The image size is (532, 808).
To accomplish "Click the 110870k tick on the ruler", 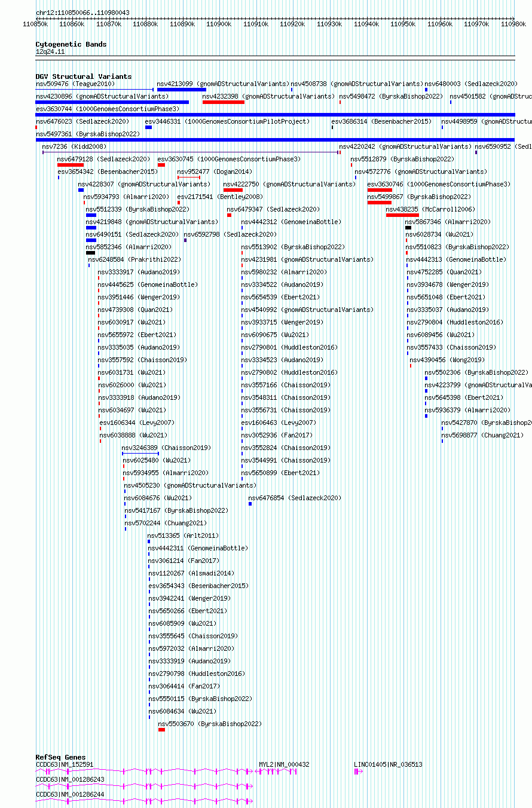I will (x=109, y=24).
